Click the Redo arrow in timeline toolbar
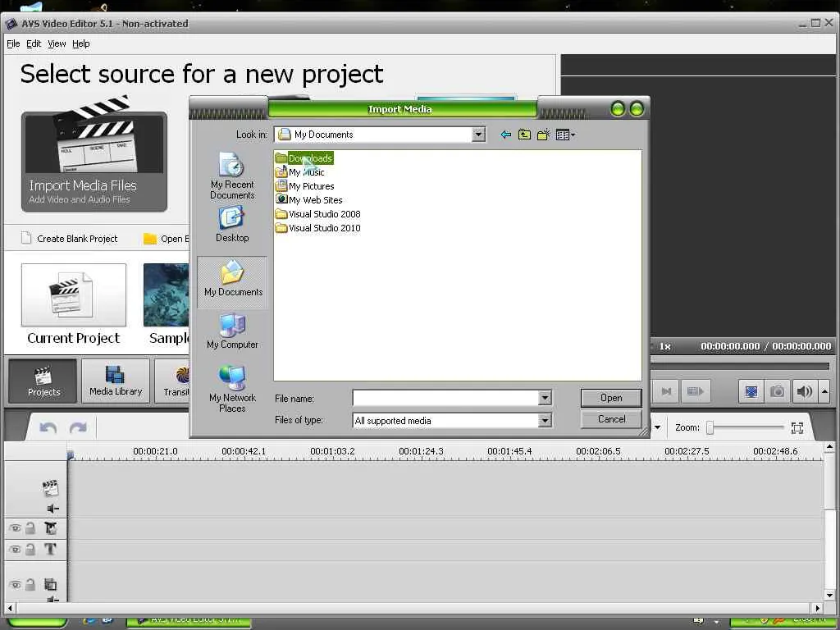This screenshot has width=840, height=630. 78,427
